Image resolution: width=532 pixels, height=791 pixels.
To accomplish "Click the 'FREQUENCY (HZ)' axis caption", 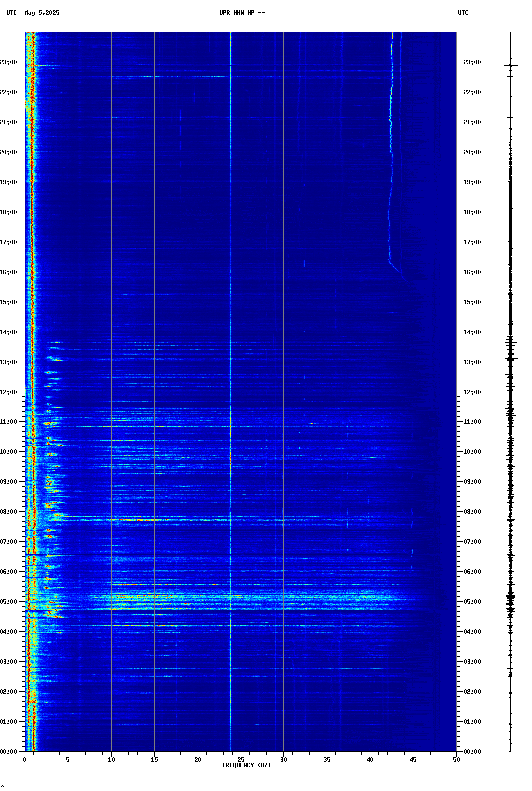I will 247,765.
